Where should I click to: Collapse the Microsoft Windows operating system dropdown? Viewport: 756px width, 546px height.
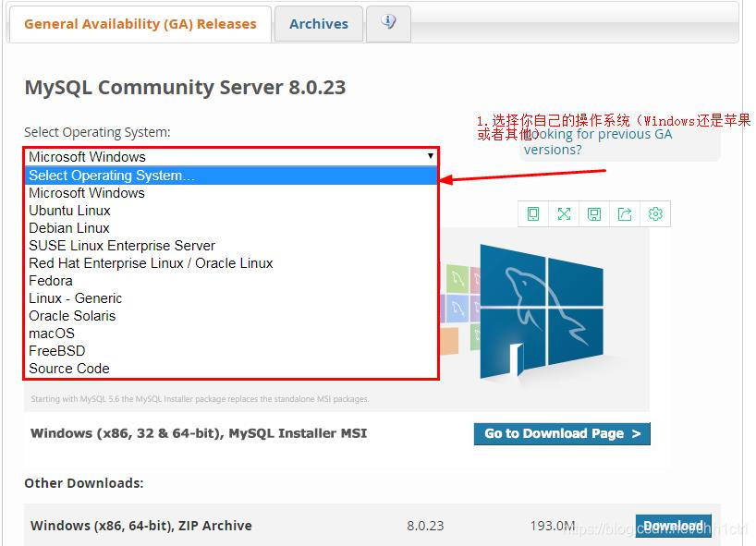pos(231,157)
